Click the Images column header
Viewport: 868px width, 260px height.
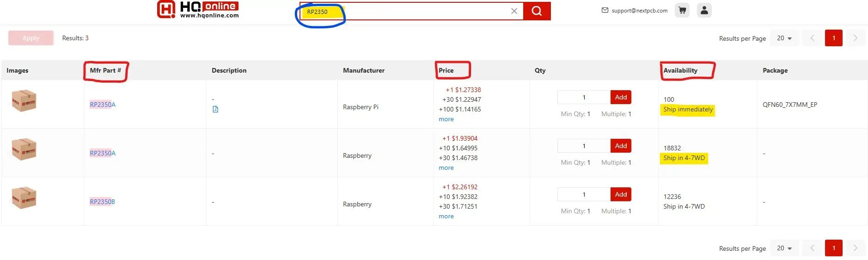pyautogui.click(x=18, y=70)
